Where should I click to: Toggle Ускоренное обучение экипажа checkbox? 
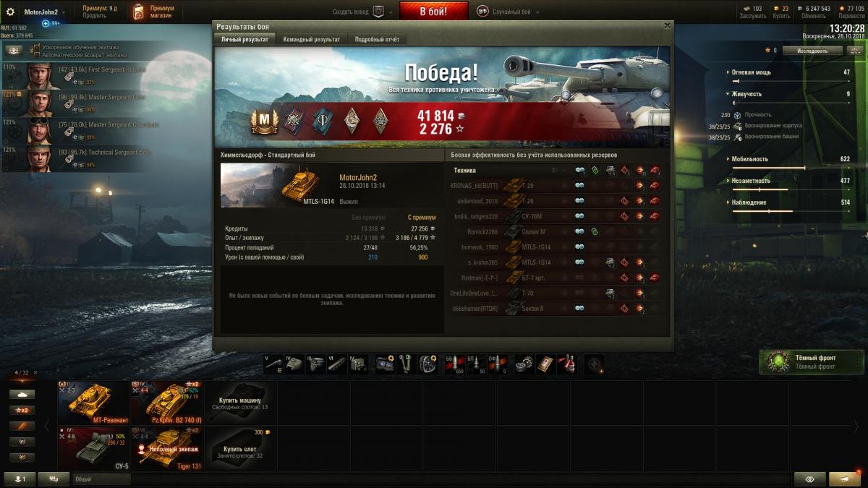[x=38, y=48]
